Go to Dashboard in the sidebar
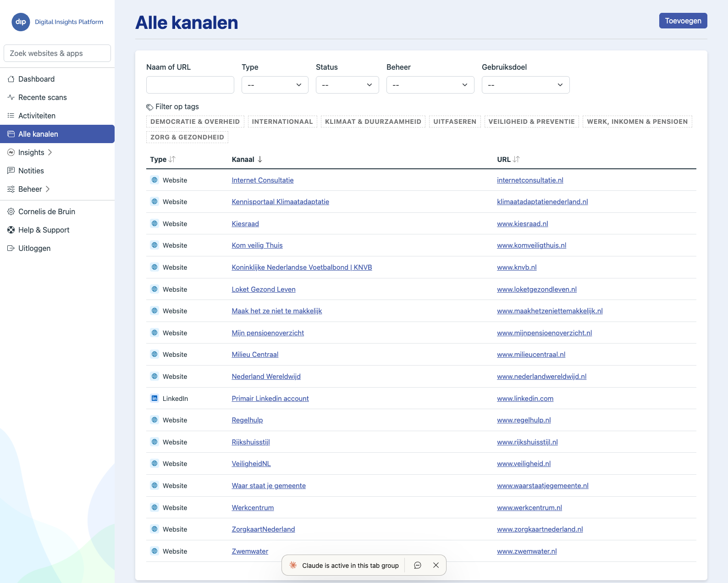This screenshot has height=583, width=728. (57, 79)
